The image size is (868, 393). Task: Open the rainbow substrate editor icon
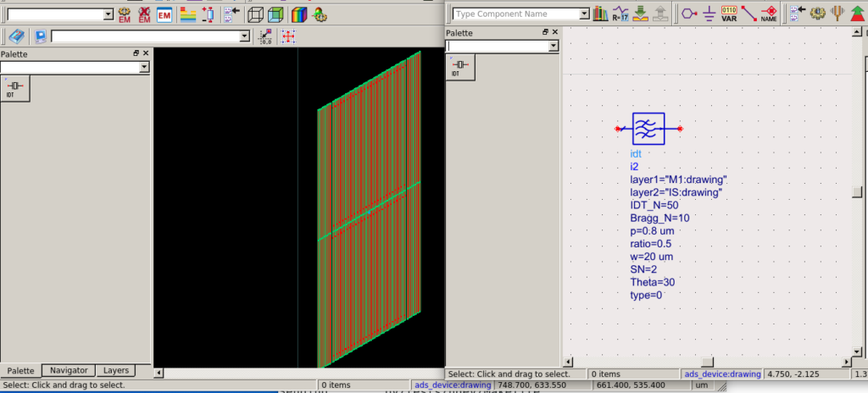(x=298, y=14)
